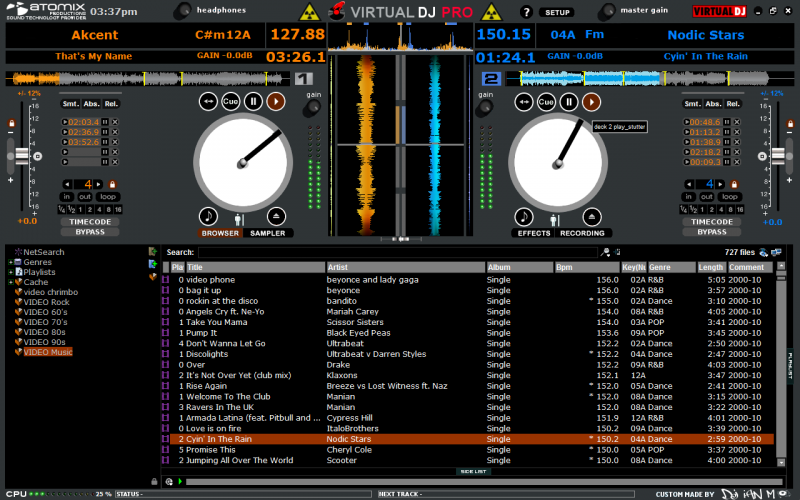Viewport: 800px width, 500px height.
Task: Delete deck 2 cue point 01:13.2
Action: 737,132
